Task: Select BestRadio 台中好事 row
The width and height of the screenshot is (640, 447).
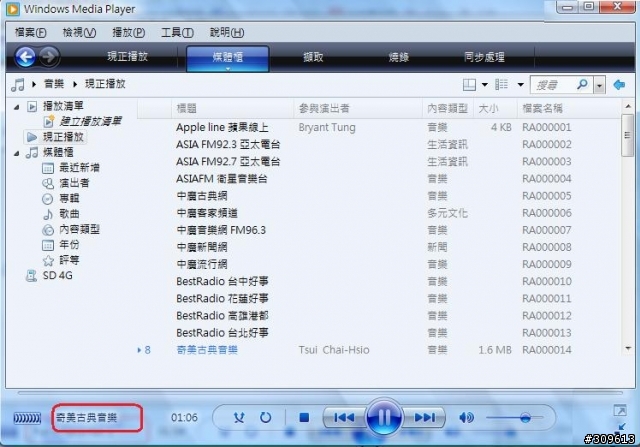Action: click(378, 282)
